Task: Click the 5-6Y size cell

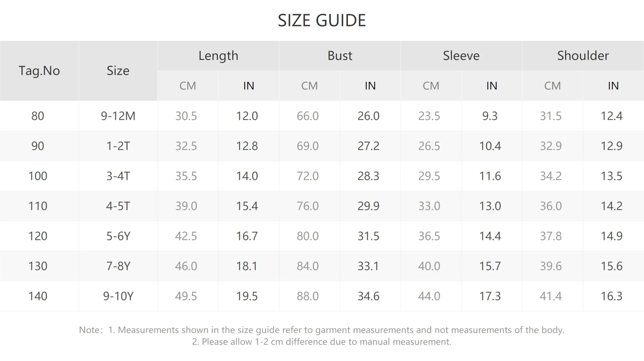Action: pyautogui.click(x=118, y=236)
